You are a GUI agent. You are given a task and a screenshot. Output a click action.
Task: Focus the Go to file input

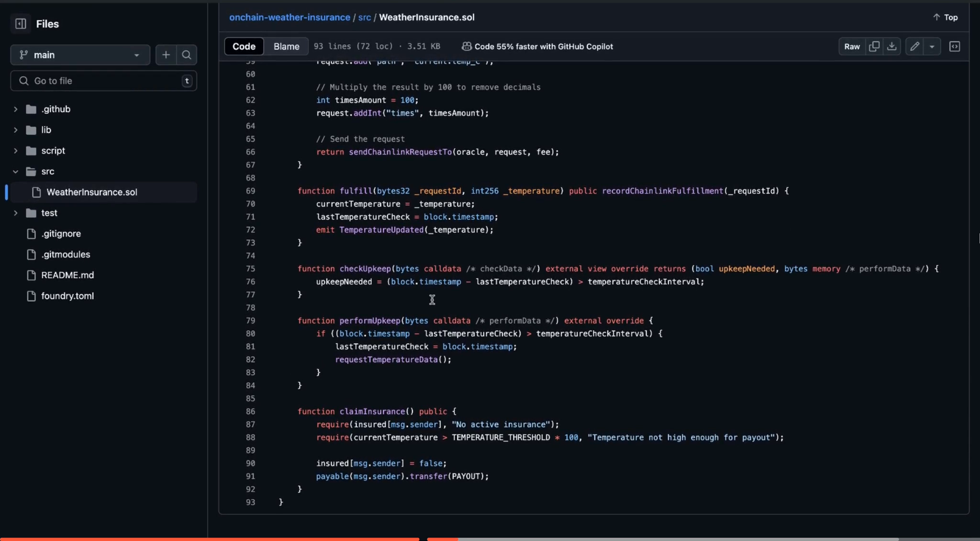[103, 81]
